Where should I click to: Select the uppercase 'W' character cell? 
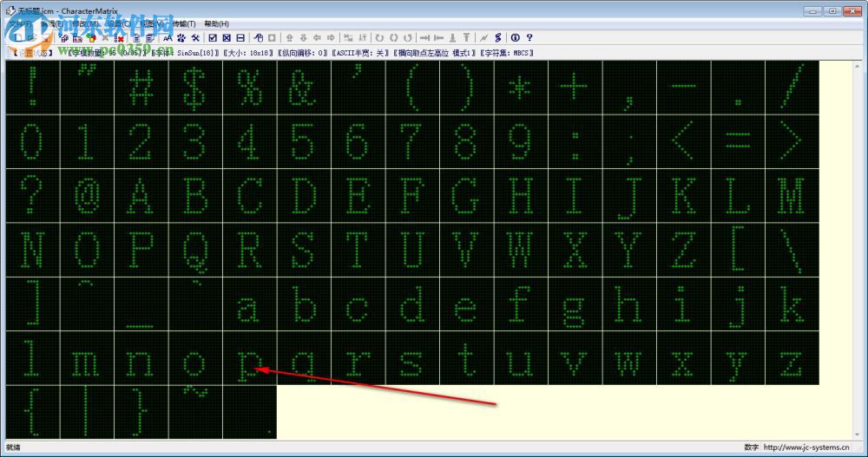point(521,250)
